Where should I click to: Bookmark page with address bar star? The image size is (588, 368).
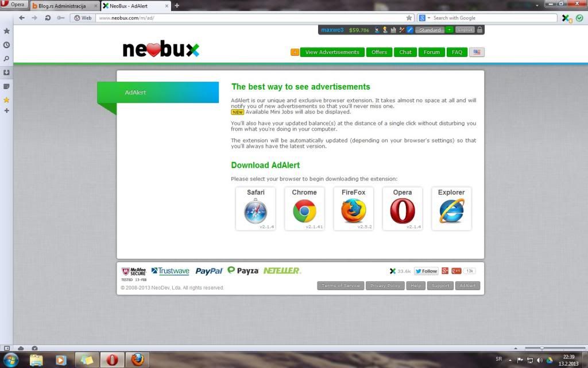[409, 18]
